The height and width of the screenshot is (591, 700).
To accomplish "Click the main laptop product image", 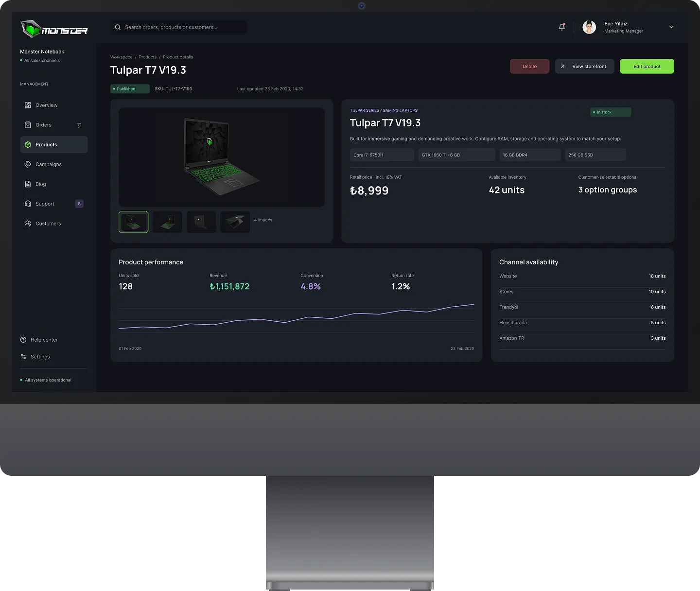I will click(x=222, y=157).
